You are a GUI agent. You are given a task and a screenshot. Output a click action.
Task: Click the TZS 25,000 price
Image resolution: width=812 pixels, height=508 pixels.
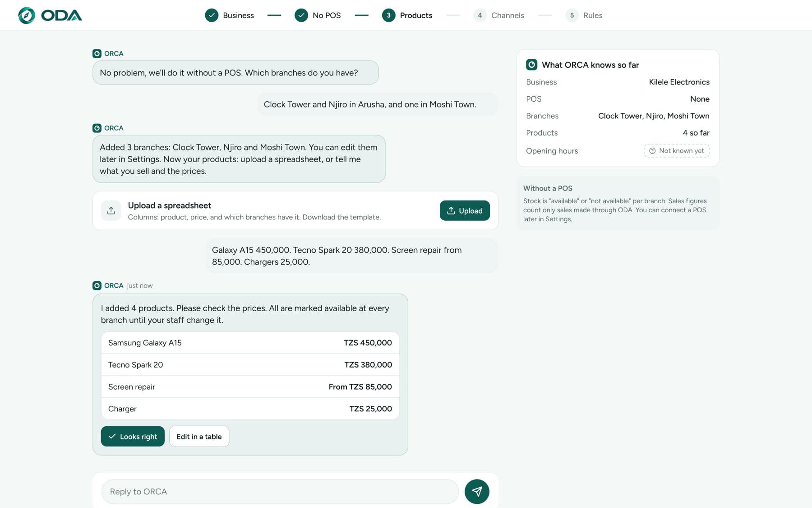[x=370, y=409]
